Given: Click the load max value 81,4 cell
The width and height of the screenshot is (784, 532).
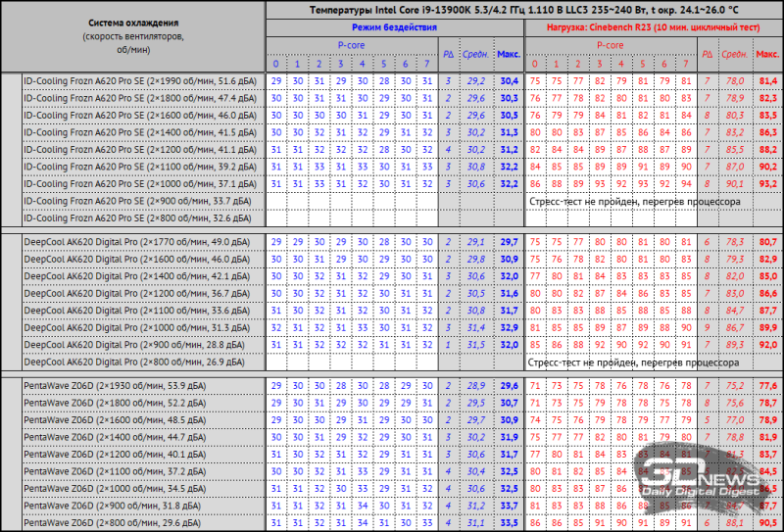Looking at the screenshot, I should tap(766, 80).
